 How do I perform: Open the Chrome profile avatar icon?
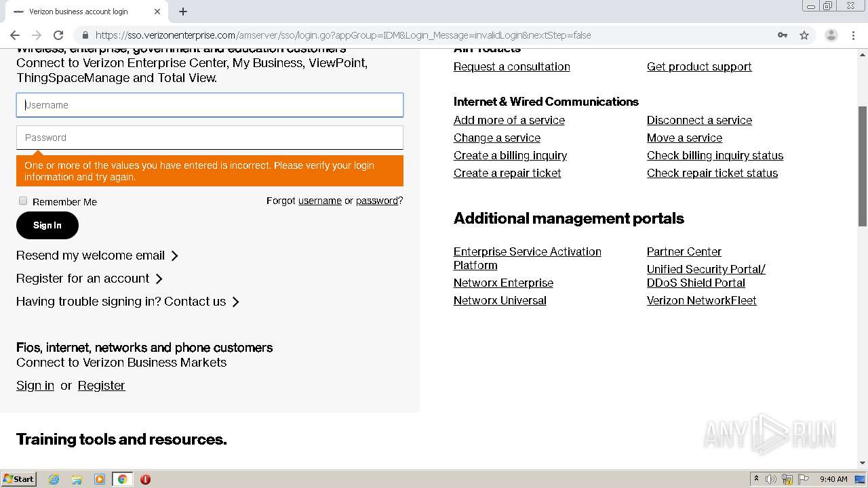(831, 35)
